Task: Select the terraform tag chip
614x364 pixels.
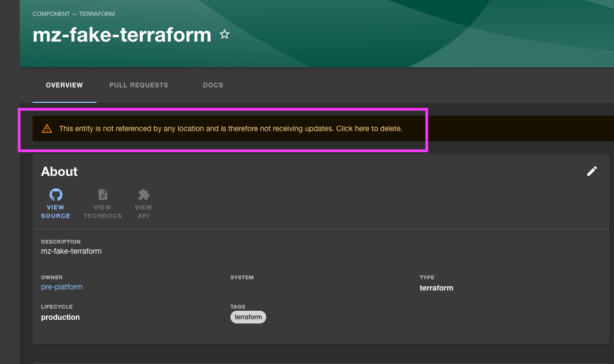Action: [248, 317]
